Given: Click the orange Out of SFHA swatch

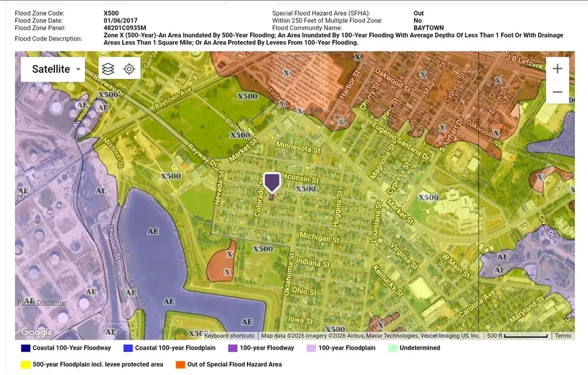Looking at the screenshot, I should click(179, 364).
